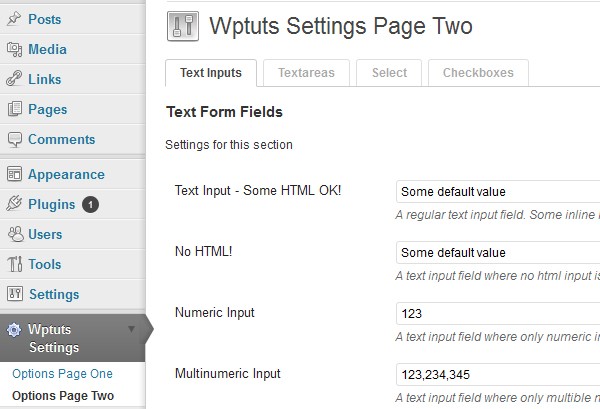The image size is (600, 409).
Task: Go to Options Page Two
Action: (x=63, y=396)
